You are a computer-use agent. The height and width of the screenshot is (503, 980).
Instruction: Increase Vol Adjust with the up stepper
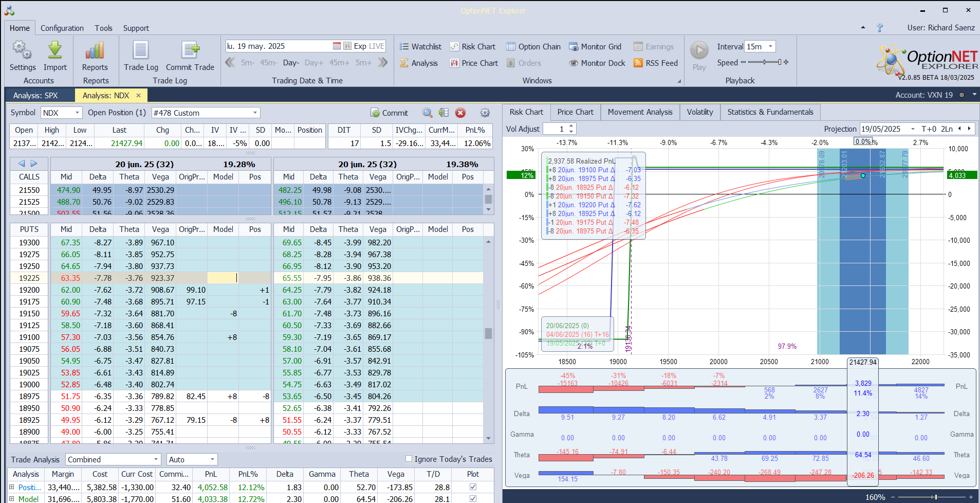(x=571, y=127)
